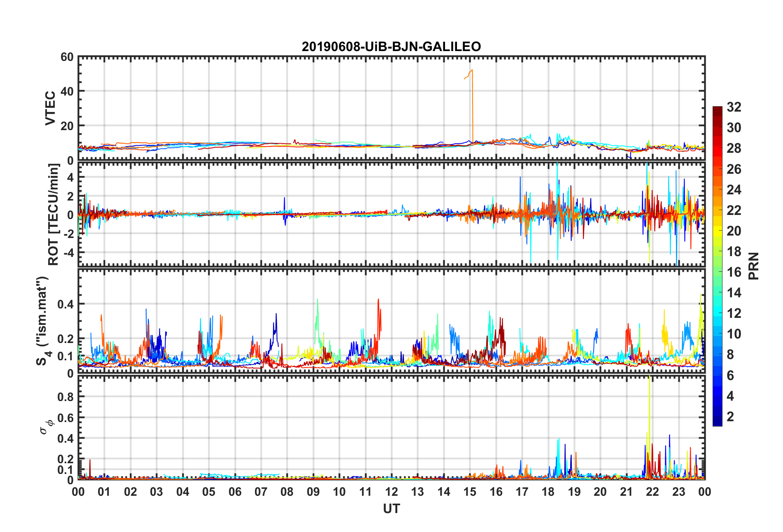This screenshot has width=783, height=532.
Task: Click colorbar tick label 16
Action: pos(734,272)
